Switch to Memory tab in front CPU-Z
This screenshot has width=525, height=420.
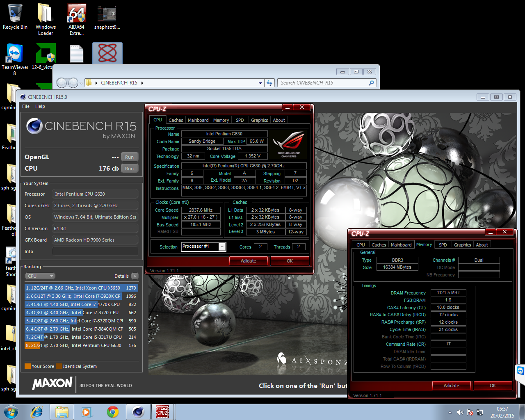point(221,120)
